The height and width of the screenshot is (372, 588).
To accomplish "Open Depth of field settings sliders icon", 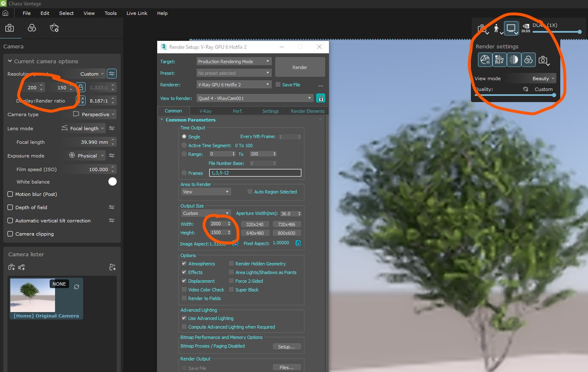I will [x=112, y=207].
